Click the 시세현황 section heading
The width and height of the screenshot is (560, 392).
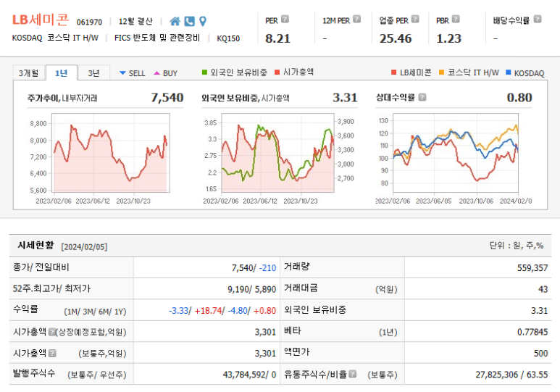tap(35, 245)
